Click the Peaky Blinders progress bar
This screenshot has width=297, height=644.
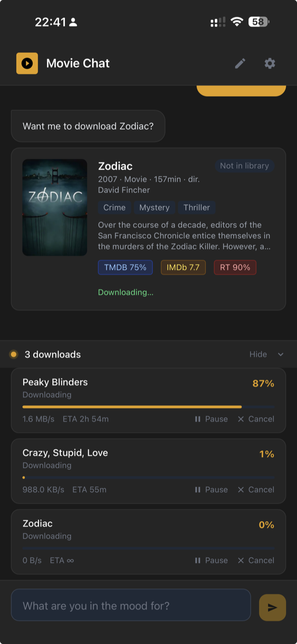[148, 407]
